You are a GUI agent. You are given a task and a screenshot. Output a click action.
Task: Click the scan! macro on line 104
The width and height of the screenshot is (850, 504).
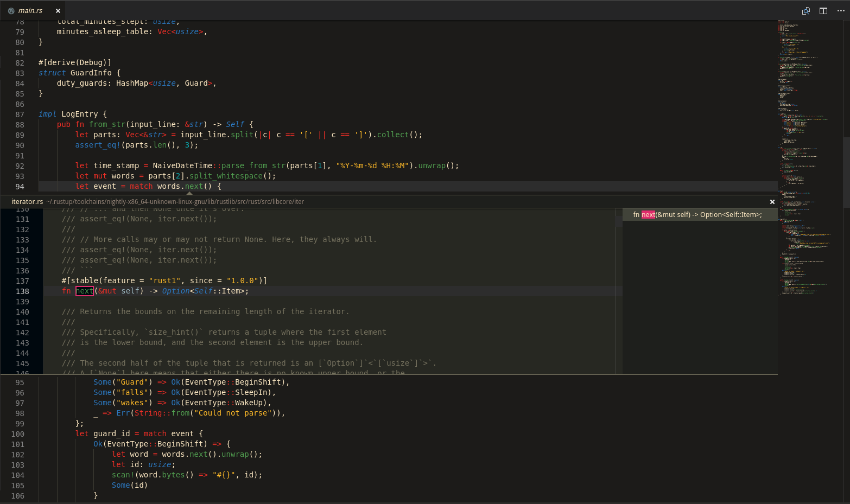pos(123,475)
